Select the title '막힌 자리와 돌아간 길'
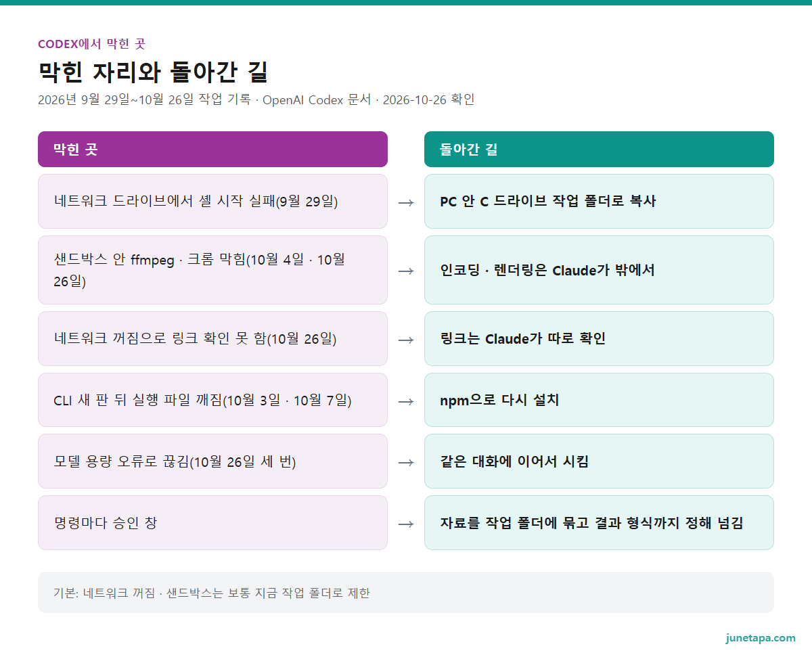This screenshot has height=657, width=812. (x=153, y=71)
